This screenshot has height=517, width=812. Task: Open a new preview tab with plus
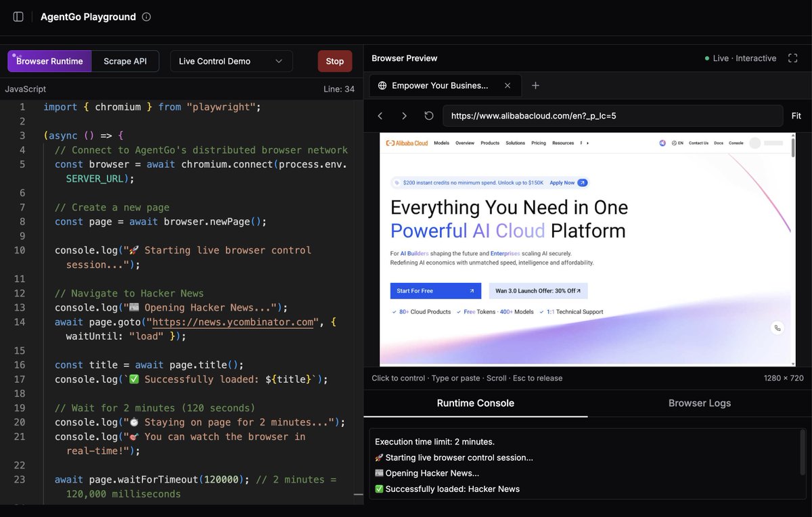(535, 85)
